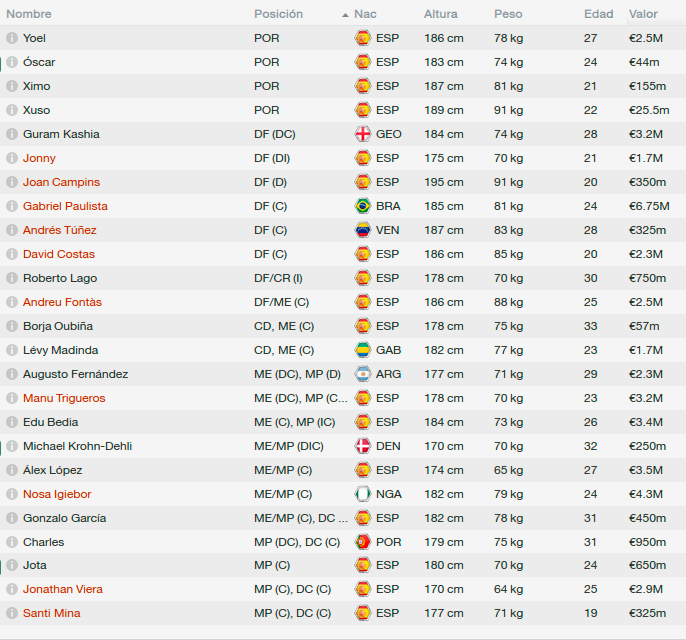Screen dimensions: 686x640
Task: Click Michael Krohn-Dehli's info icon
Action: 12,446
